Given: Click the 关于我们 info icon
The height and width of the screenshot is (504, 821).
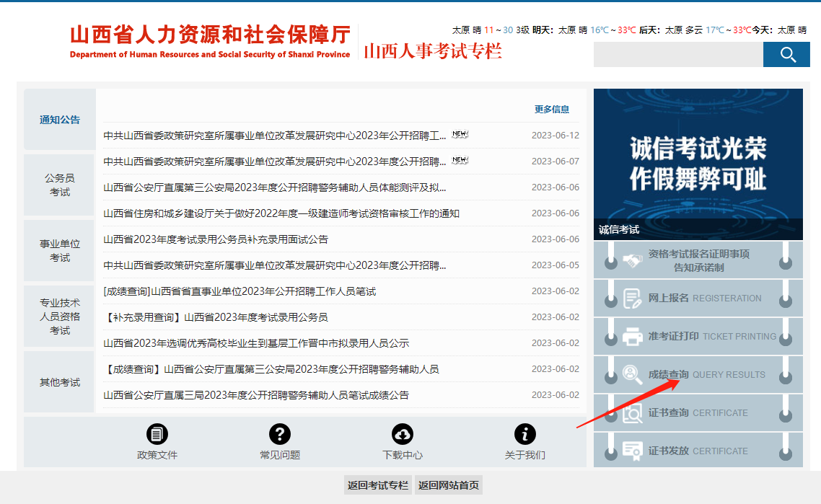Looking at the screenshot, I should [524, 433].
